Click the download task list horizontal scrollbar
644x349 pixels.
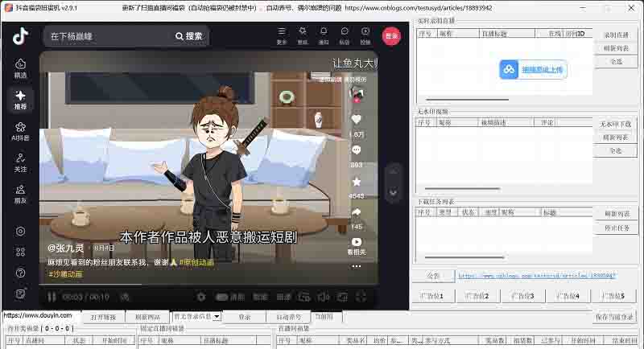(x=464, y=257)
